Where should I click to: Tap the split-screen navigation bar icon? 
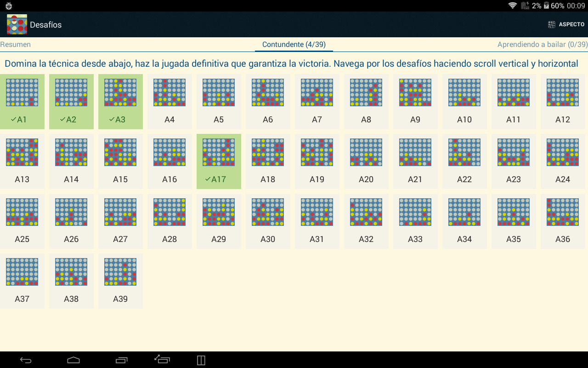coord(201,360)
